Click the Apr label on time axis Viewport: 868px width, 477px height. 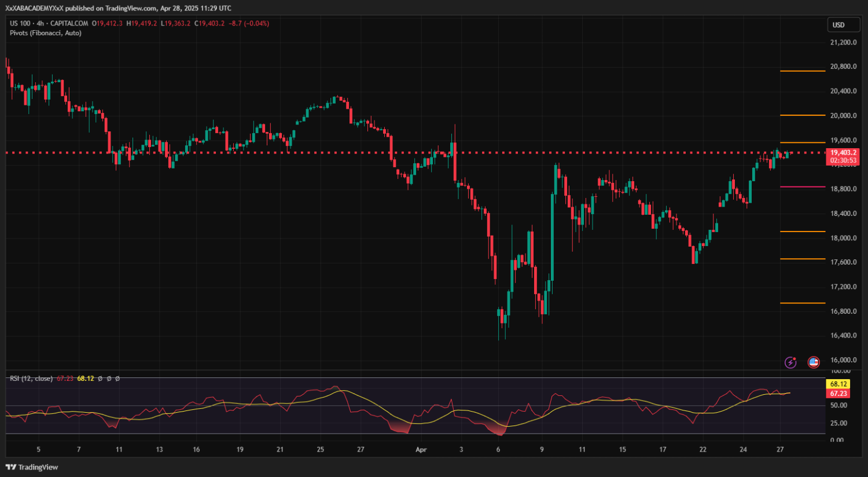(x=421, y=450)
